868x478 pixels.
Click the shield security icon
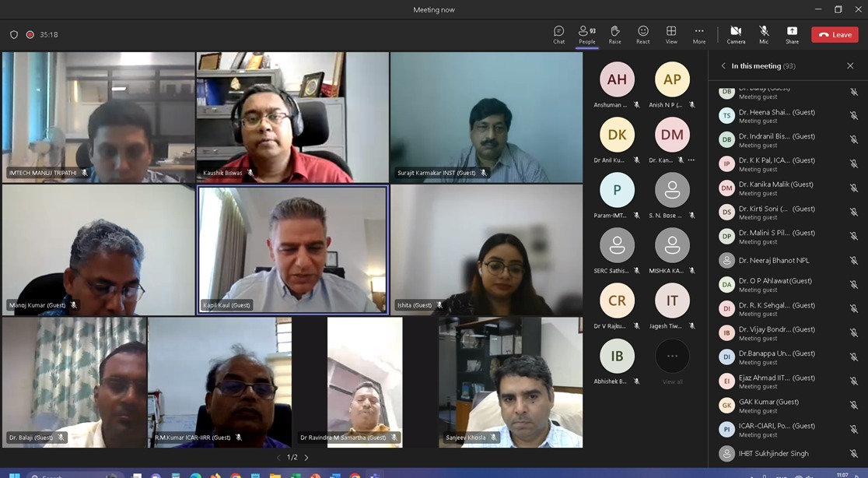(14, 35)
